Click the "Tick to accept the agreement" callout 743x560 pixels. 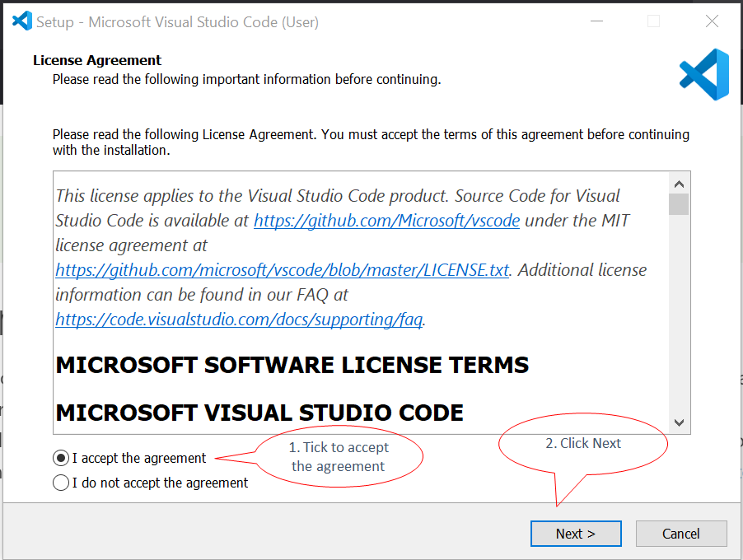[339, 457]
